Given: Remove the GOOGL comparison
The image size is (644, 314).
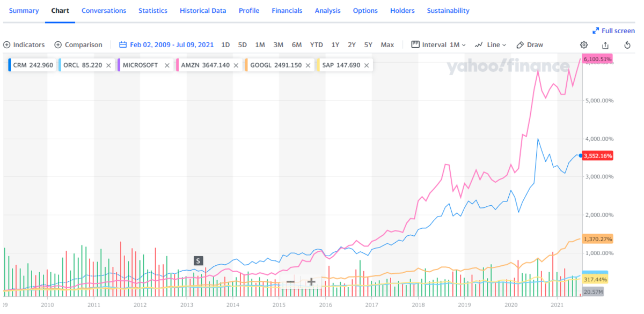Looking at the screenshot, I should 308,65.
